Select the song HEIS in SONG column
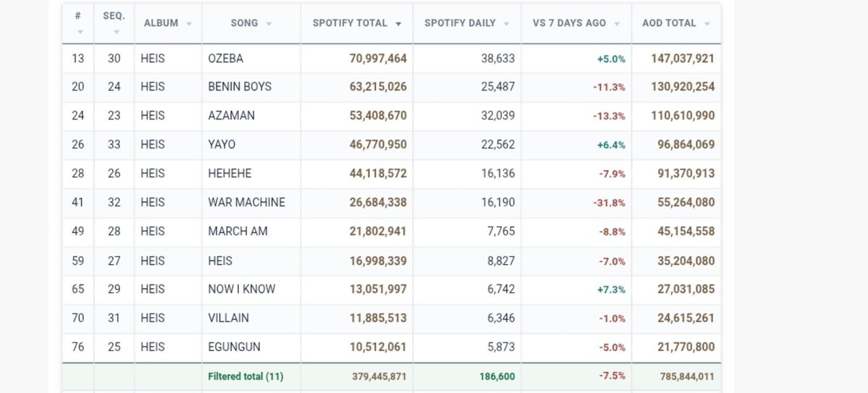868x393 pixels. (220, 261)
